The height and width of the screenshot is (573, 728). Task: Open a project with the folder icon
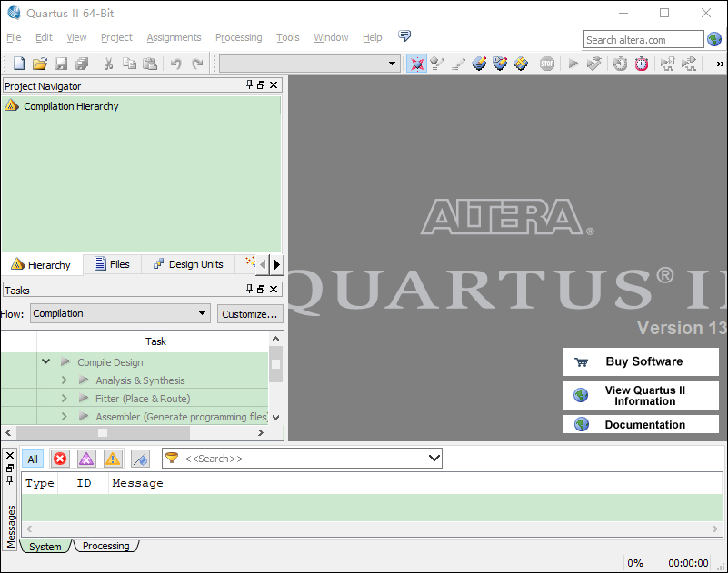tap(39, 64)
